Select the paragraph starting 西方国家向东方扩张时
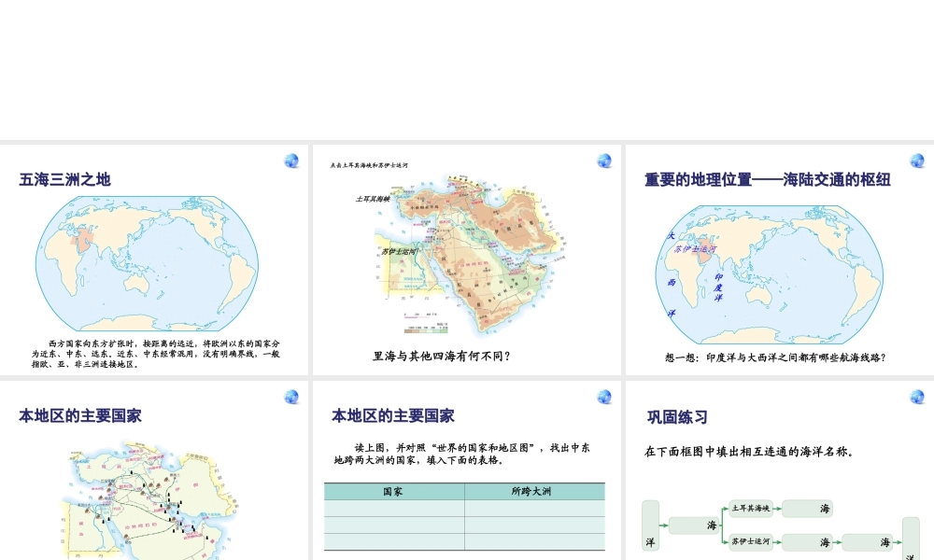The width and height of the screenshot is (934, 560). point(155,354)
